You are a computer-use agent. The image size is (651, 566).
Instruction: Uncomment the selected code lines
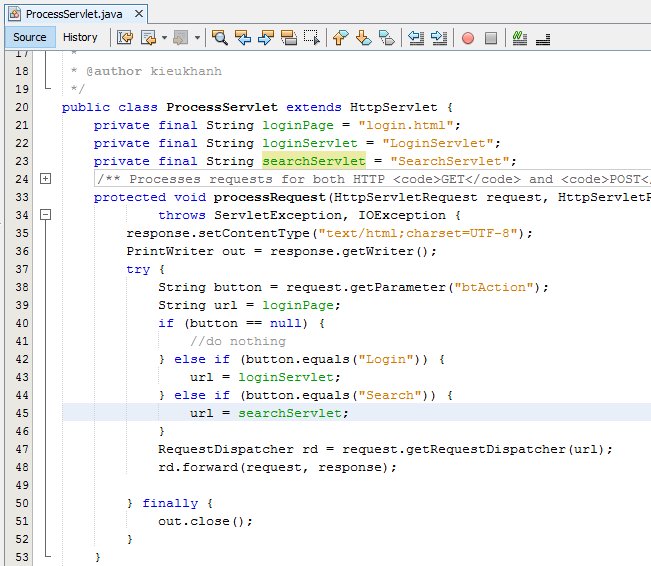point(543,39)
